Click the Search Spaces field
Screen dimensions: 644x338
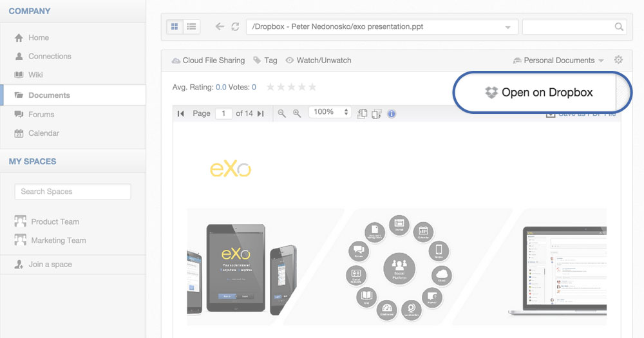[x=73, y=192]
